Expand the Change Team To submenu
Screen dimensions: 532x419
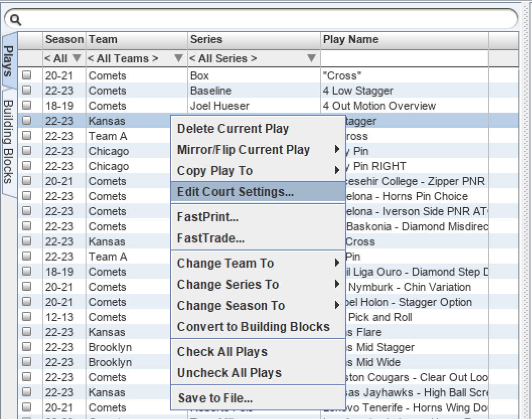click(225, 264)
